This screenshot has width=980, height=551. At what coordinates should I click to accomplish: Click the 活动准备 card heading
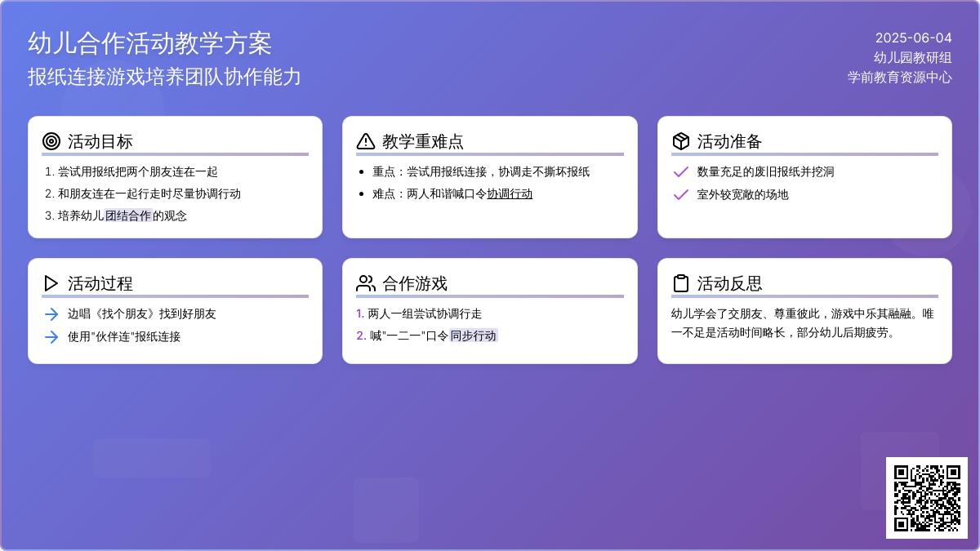pyautogui.click(x=730, y=141)
